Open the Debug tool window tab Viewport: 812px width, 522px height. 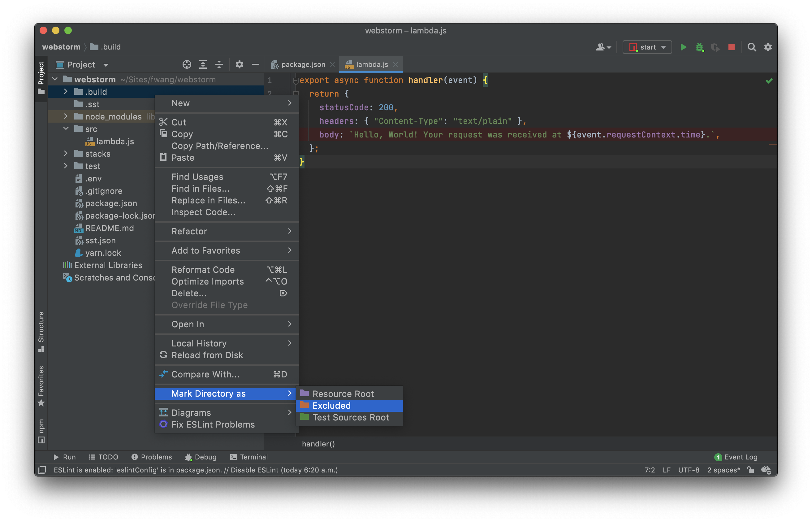(x=201, y=457)
